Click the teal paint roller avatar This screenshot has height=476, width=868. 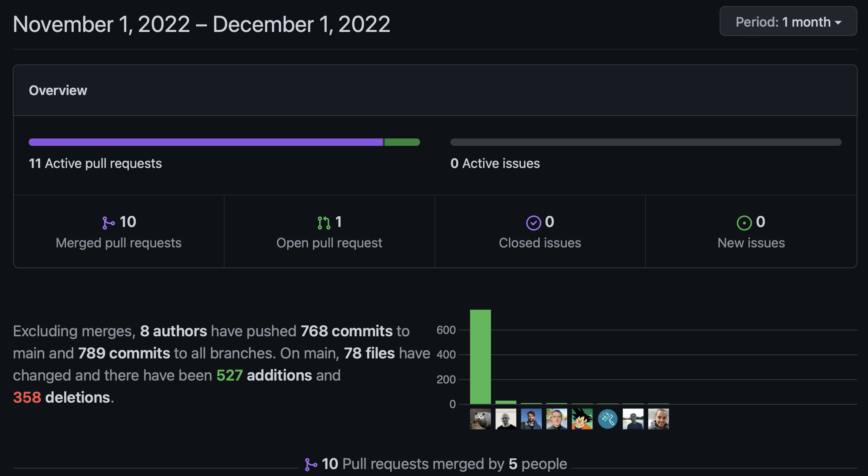click(607, 419)
